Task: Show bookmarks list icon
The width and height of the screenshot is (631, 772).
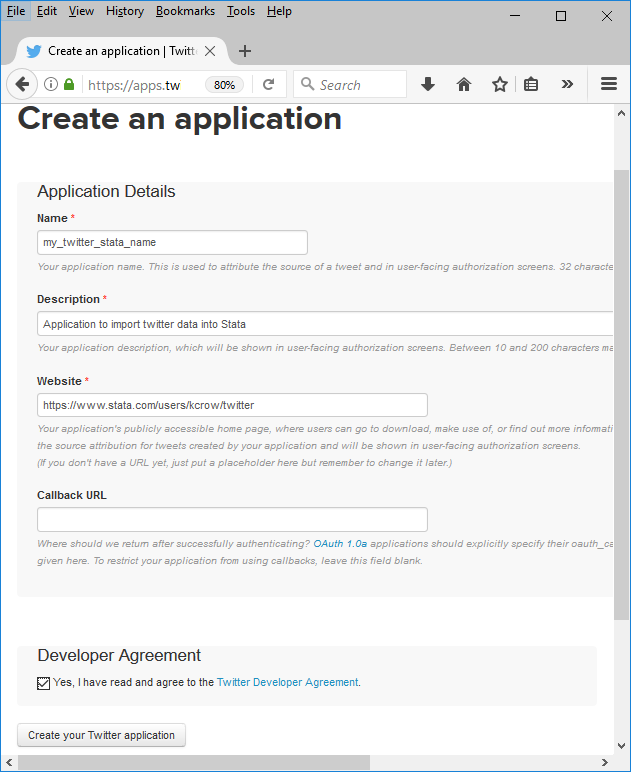Action: coord(531,84)
